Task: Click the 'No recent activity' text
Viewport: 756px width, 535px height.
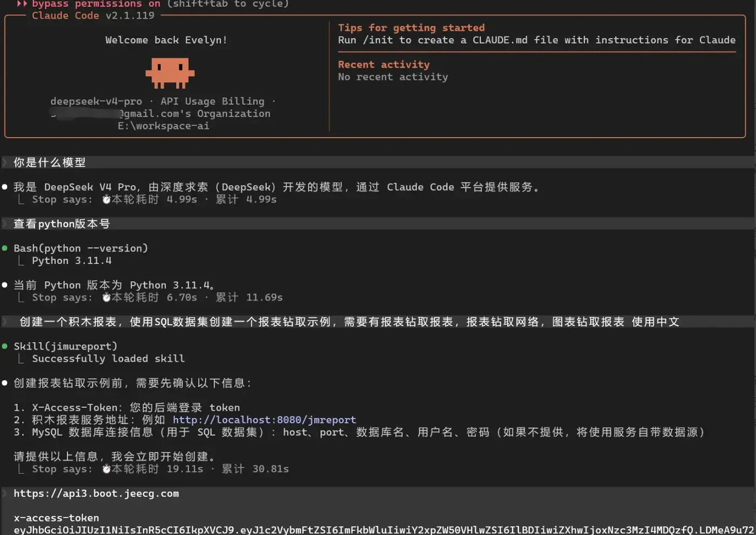Action: point(393,77)
